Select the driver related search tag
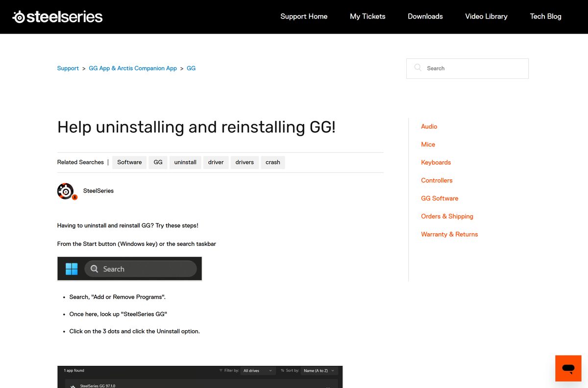 click(x=216, y=162)
